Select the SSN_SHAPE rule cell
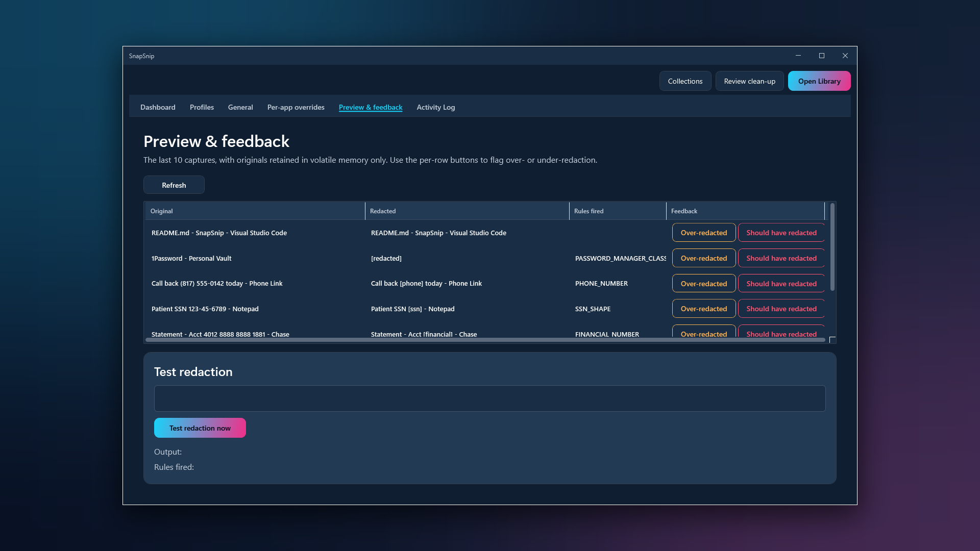This screenshot has height=551, width=980. click(593, 309)
